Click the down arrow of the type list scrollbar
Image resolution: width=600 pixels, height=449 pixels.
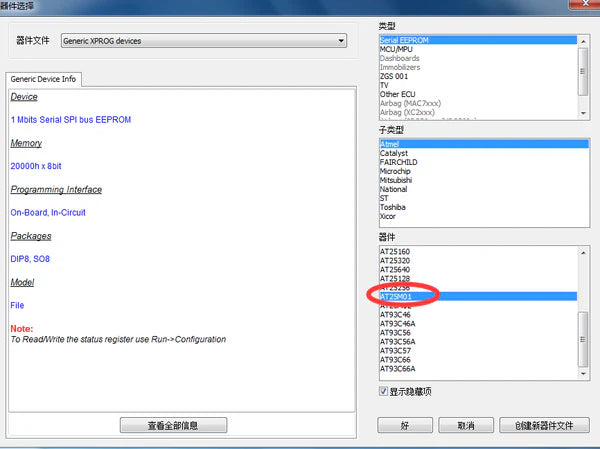(583, 113)
